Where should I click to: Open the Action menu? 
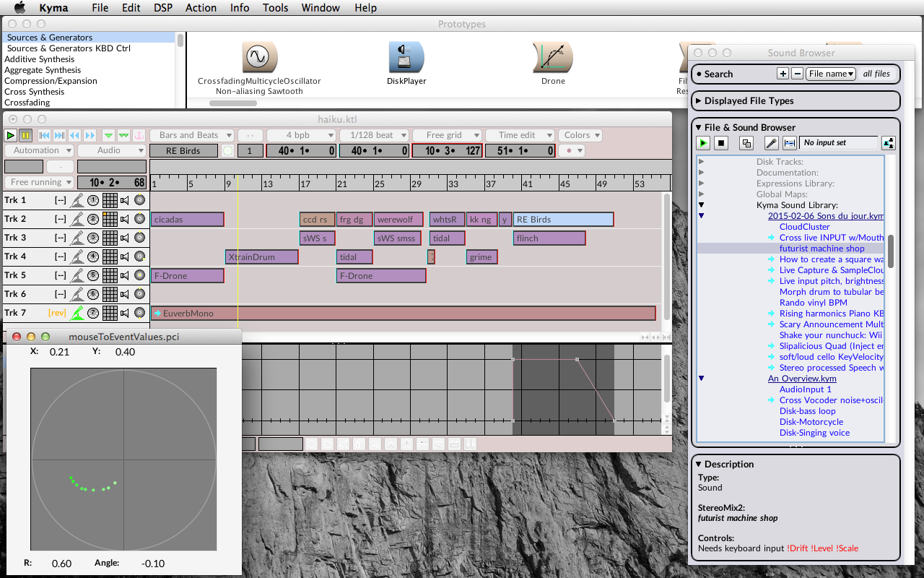tap(201, 8)
